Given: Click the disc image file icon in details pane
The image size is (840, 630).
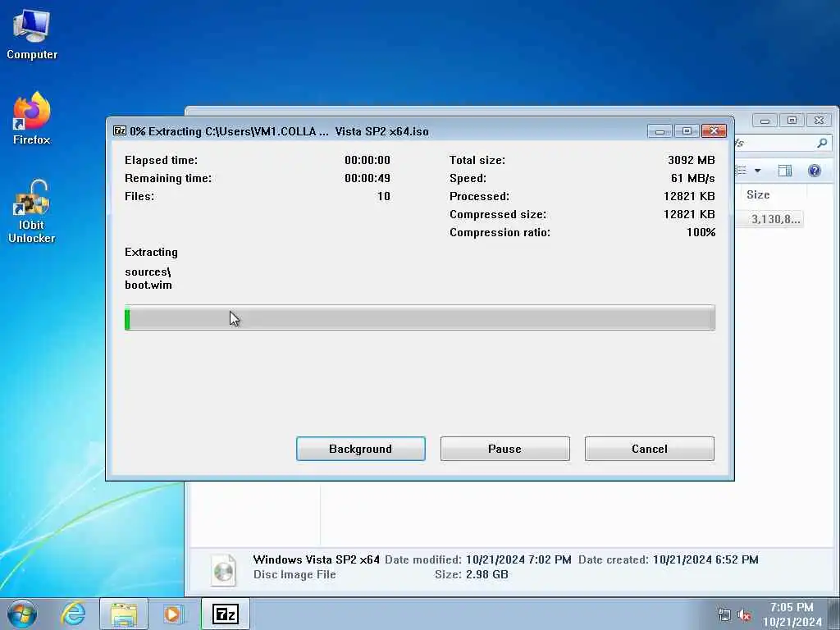Looking at the screenshot, I should [x=223, y=569].
